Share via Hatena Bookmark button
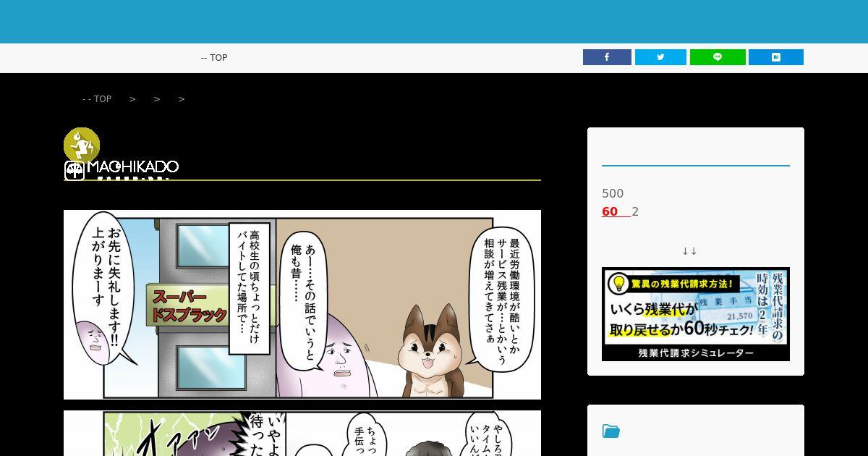 776,57
